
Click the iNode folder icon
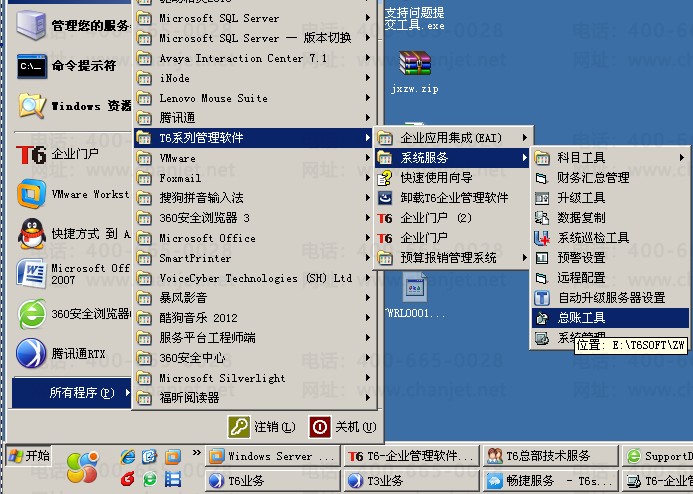tap(144, 79)
